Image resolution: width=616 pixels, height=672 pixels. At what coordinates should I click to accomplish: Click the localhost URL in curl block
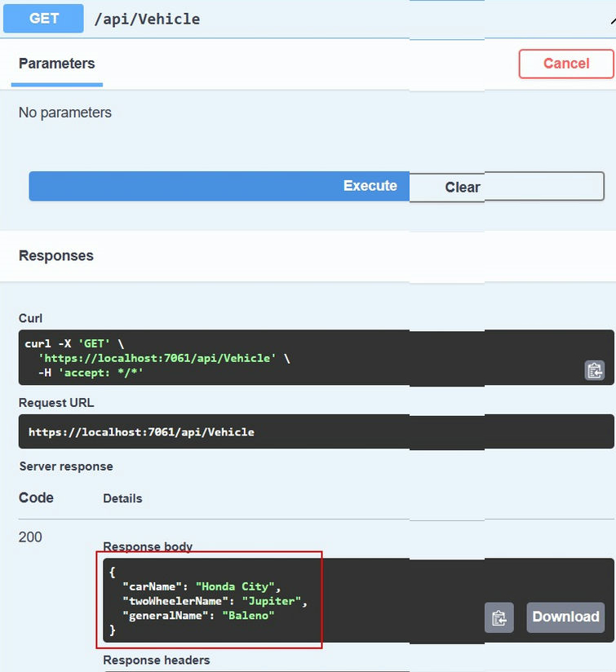[x=157, y=358]
